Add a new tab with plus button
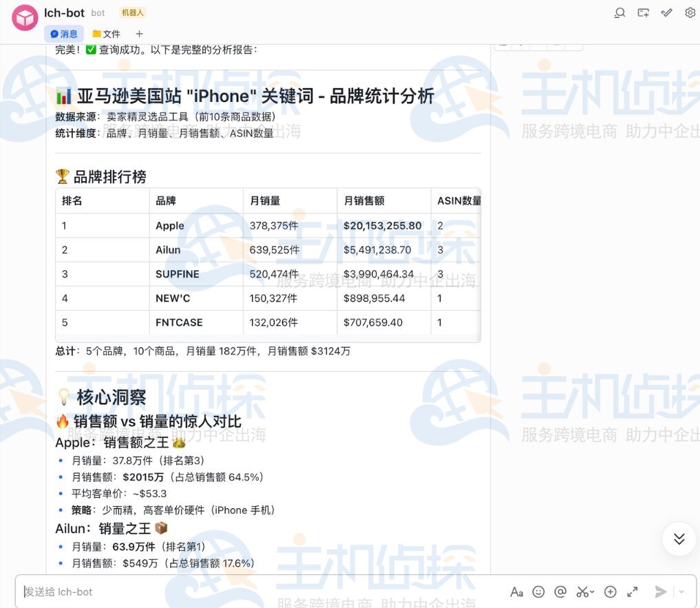Screen dimensions: 700x608 tap(139, 34)
